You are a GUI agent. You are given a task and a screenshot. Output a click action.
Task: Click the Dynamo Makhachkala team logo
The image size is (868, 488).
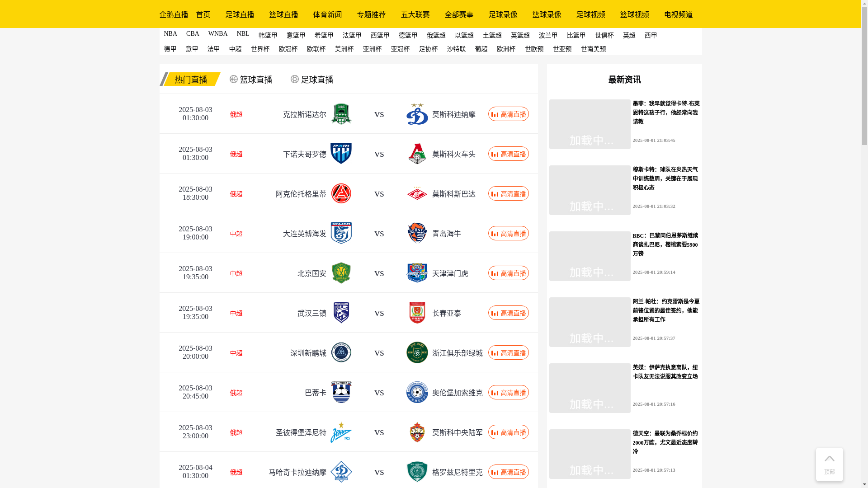click(341, 472)
